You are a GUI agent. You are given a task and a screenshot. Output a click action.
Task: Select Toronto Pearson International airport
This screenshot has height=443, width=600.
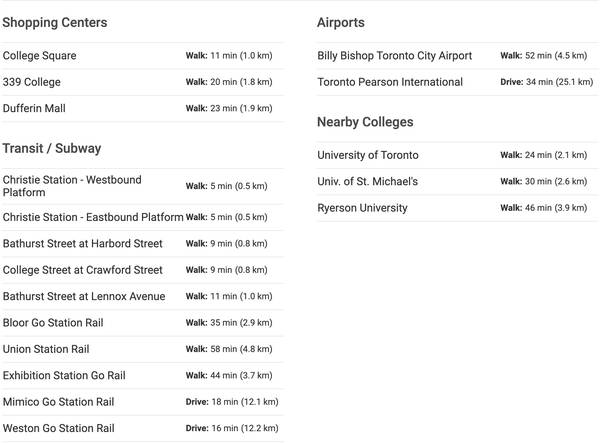tap(458, 82)
